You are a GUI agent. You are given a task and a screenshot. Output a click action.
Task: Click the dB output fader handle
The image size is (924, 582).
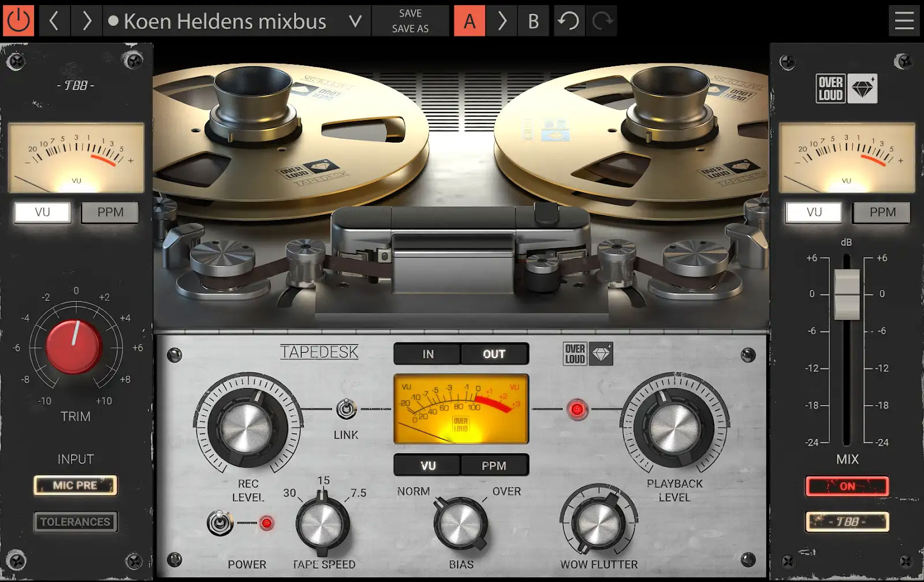click(847, 294)
